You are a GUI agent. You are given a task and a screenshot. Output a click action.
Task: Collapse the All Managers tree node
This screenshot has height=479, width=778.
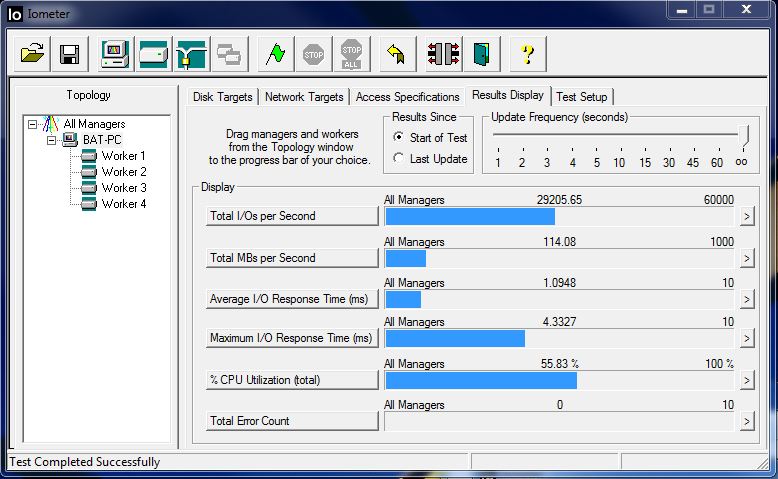pos(32,124)
